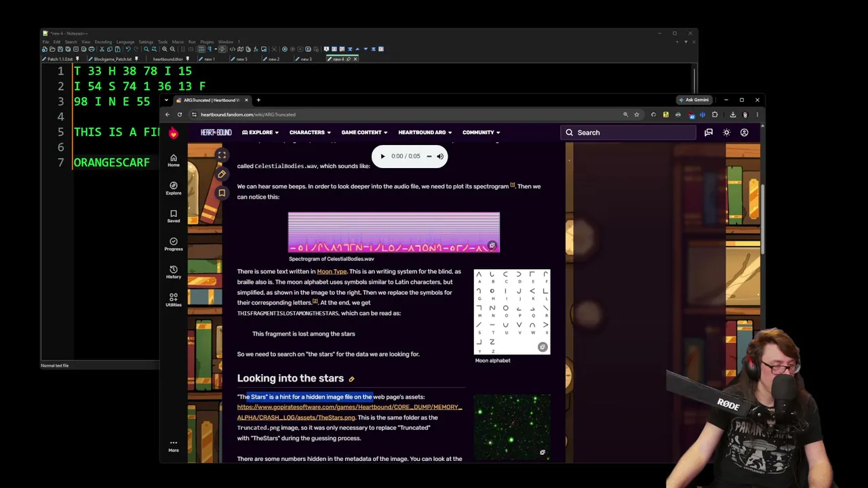This screenshot has width=868, height=488.
Task: Bookmark this page with the star icon
Action: tap(637, 115)
